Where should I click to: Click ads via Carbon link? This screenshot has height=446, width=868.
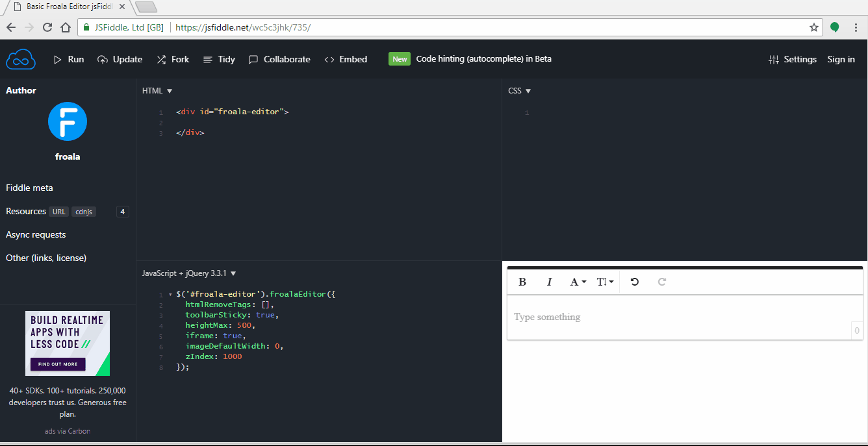tap(68, 431)
